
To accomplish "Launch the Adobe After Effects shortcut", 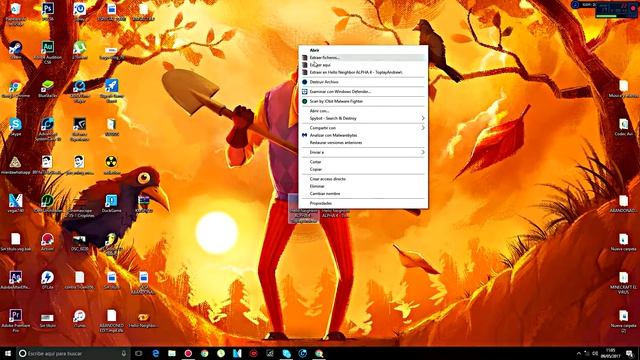I will [16, 280].
